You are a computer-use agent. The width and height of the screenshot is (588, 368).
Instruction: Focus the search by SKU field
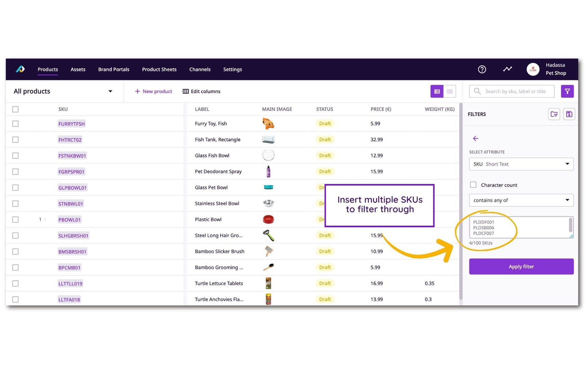click(x=516, y=91)
